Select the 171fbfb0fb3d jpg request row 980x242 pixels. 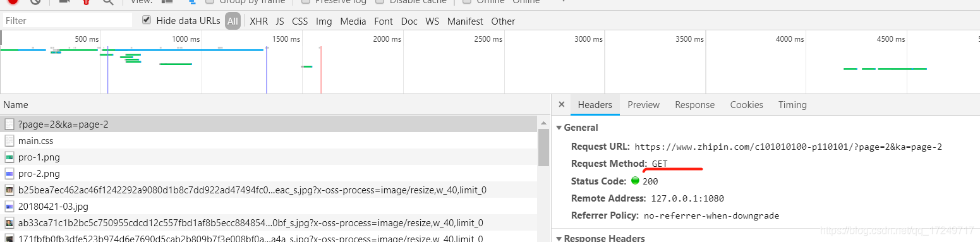click(x=269, y=237)
